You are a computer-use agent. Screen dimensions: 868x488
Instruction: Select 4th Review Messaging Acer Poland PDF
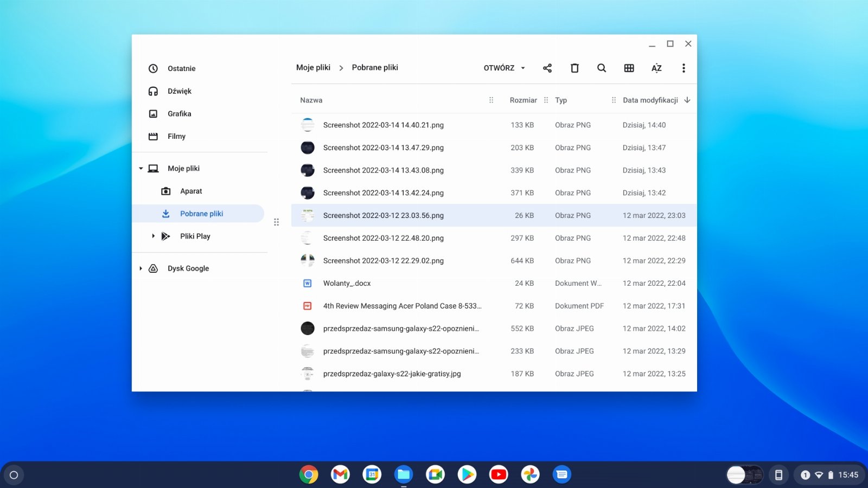click(494, 306)
